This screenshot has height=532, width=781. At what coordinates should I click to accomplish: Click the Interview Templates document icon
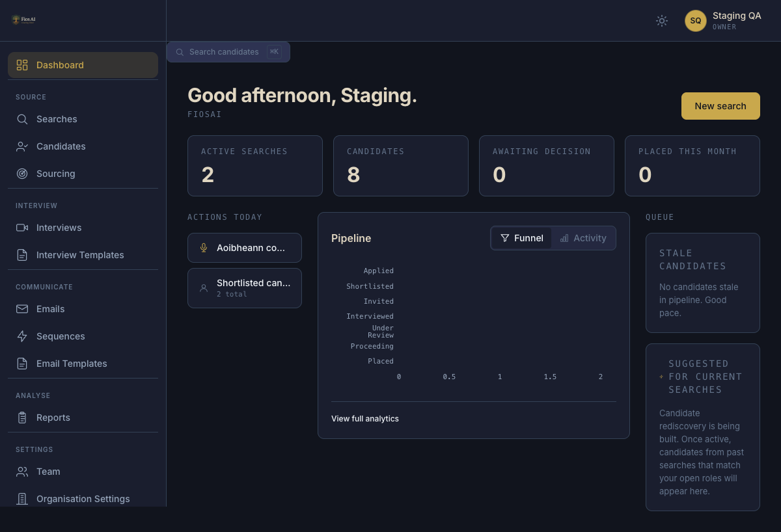(22, 255)
